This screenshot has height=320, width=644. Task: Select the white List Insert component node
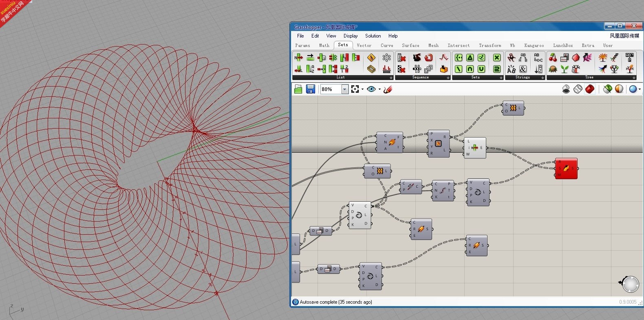pyautogui.click(x=475, y=148)
